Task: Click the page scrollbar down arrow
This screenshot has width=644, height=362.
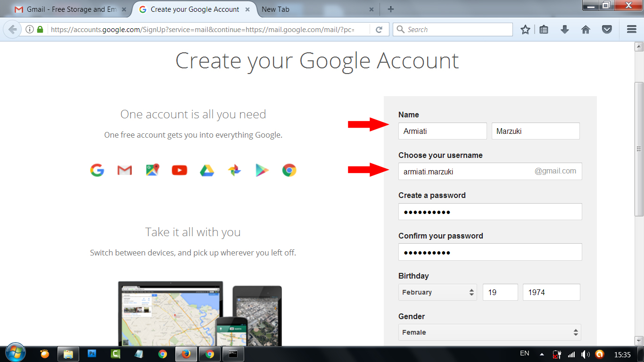Action: pos(639,340)
